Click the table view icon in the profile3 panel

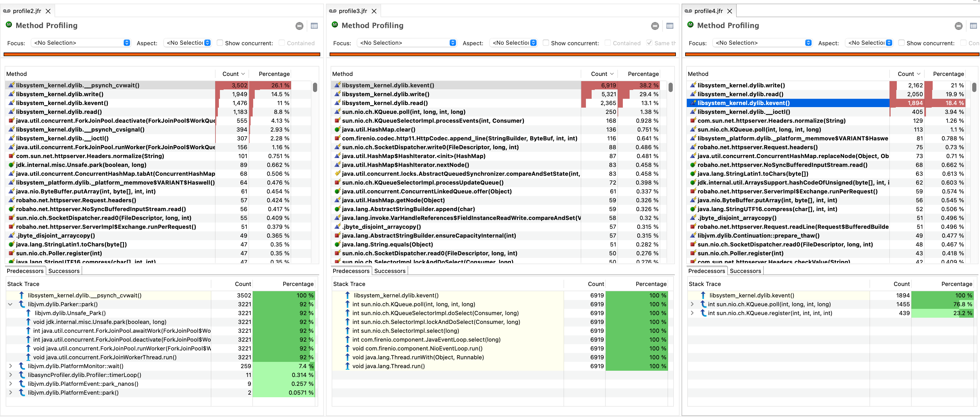pos(670,26)
